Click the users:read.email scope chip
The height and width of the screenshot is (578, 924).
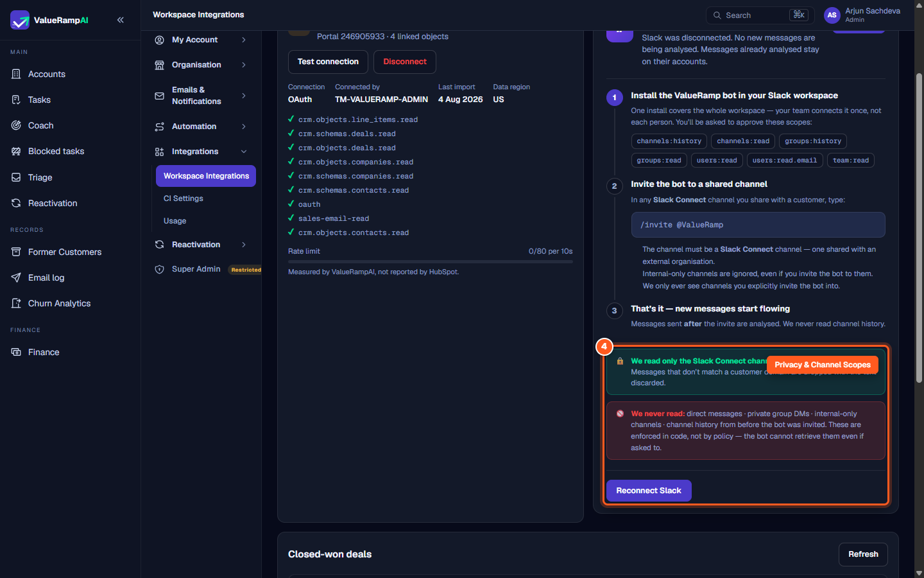pyautogui.click(x=785, y=161)
